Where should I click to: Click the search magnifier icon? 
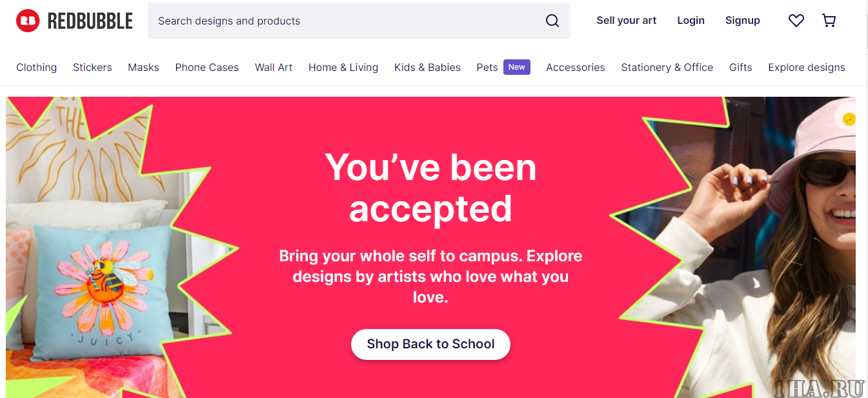(552, 21)
